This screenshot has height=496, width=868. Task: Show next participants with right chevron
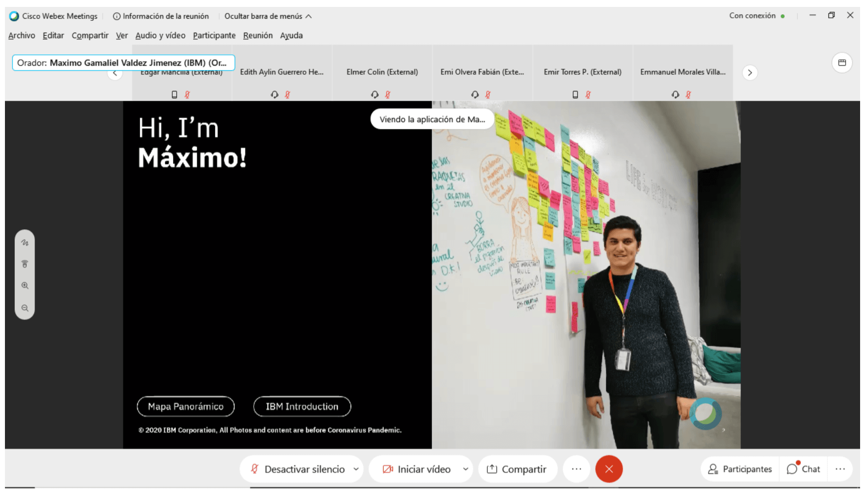(x=750, y=73)
